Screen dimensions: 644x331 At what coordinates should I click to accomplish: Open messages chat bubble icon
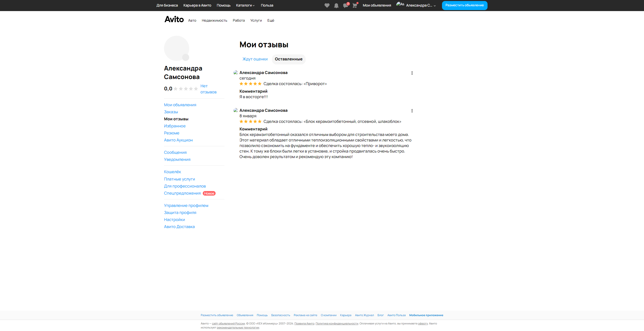(x=345, y=6)
